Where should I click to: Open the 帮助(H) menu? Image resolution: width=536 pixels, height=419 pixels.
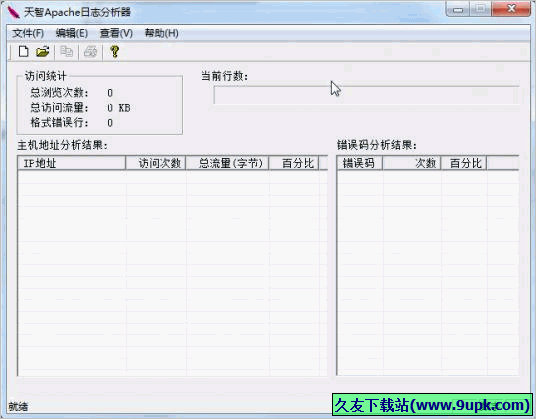point(161,33)
